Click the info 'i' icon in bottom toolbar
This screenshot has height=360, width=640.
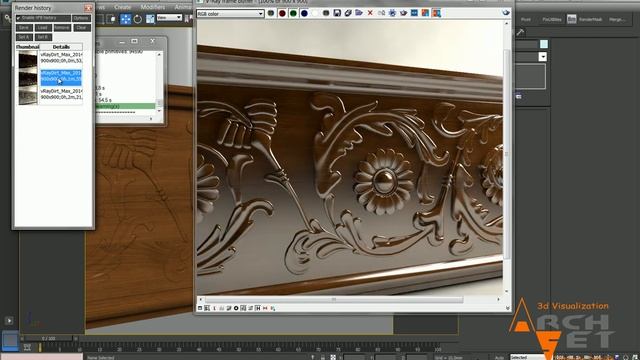point(215,308)
